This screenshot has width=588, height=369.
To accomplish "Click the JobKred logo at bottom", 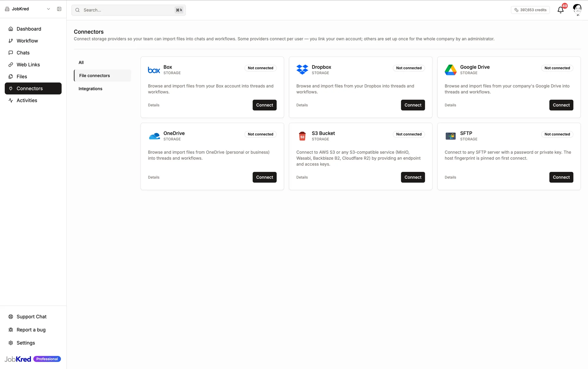I will click(18, 359).
